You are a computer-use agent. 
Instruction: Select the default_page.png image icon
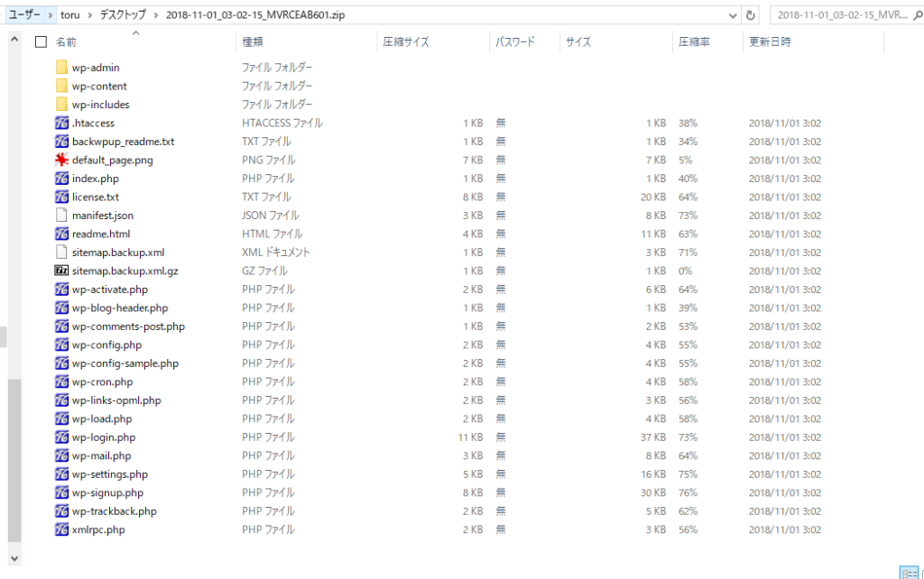pyautogui.click(x=61, y=160)
